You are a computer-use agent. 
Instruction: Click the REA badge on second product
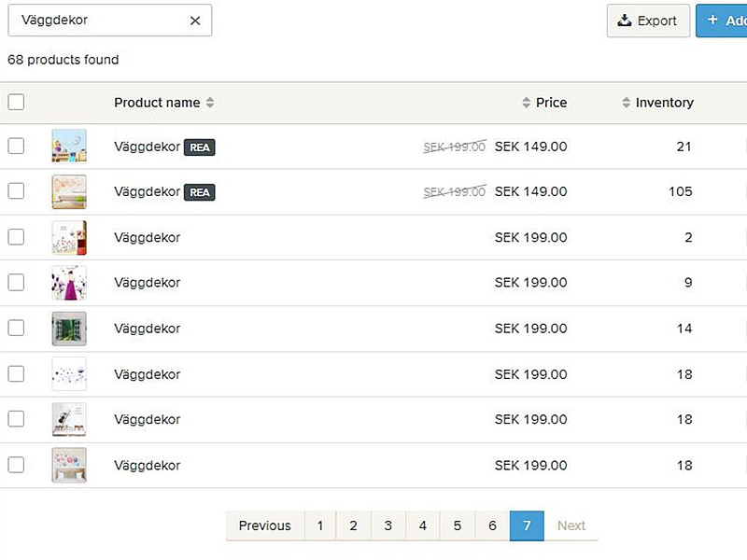click(x=200, y=192)
